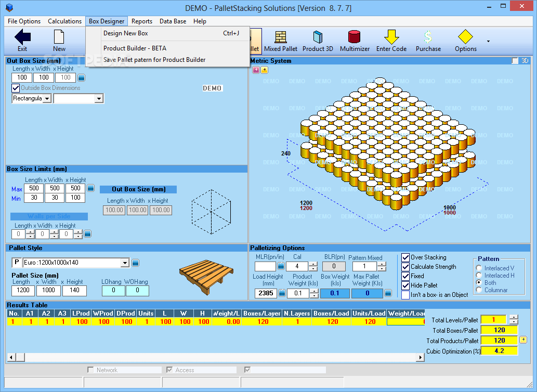Choose Product Builder - BETA entry

click(168, 48)
